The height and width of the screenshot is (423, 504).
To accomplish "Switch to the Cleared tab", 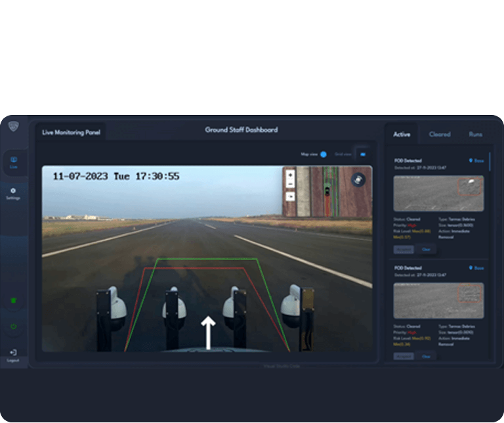I will click(440, 134).
